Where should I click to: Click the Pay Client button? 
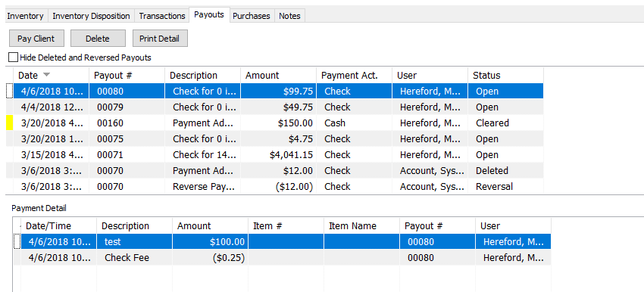point(36,39)
